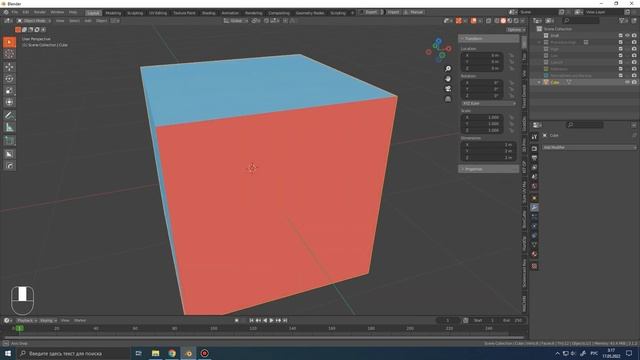Open the Blender app in the taskbar

(188, 353)
